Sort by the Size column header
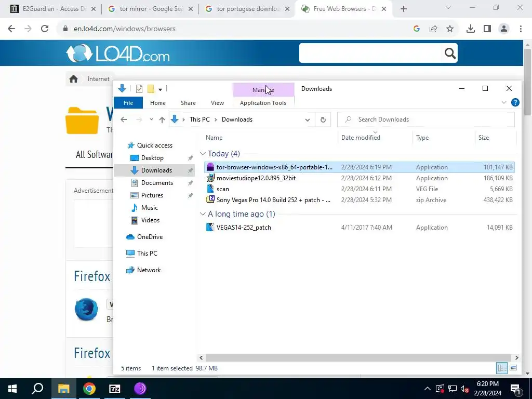Image resolution: width=532 pixels, height=399 pixels. coord(484,137)
